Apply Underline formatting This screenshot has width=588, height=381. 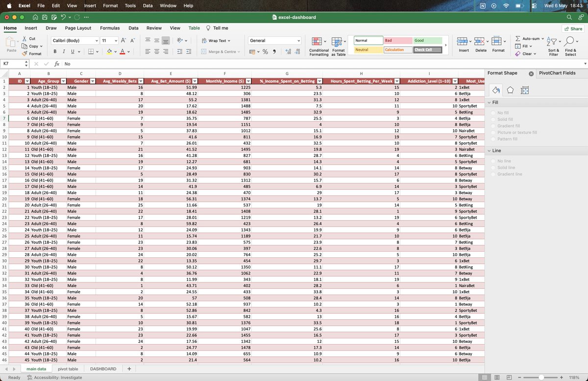tap(73, 51)
